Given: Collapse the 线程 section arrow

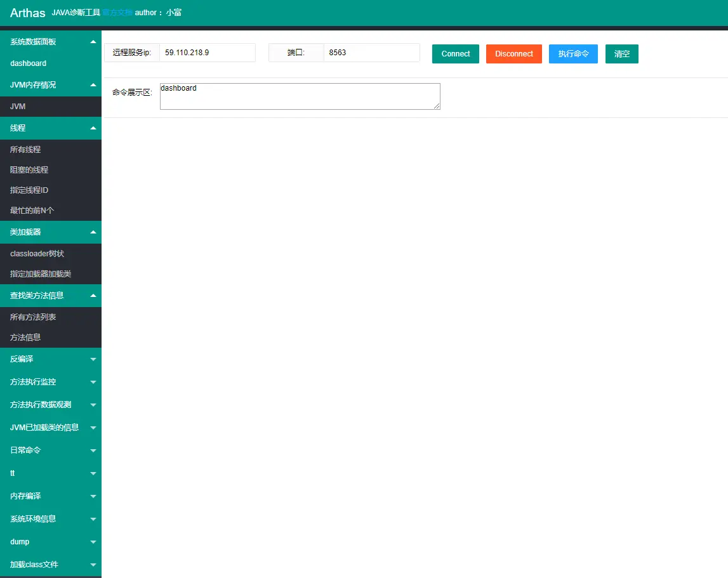Looking at the screenshot, I should (93, 128).
